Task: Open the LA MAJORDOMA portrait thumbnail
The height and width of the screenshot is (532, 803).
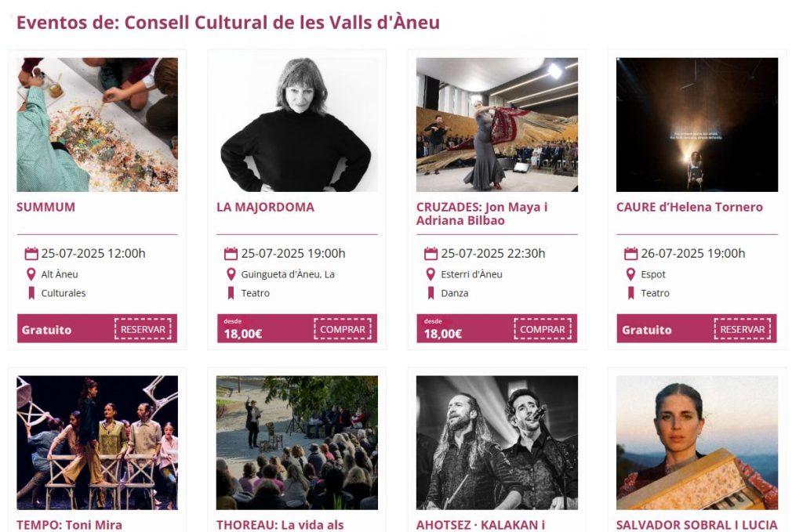Action: tap(297, 125)
